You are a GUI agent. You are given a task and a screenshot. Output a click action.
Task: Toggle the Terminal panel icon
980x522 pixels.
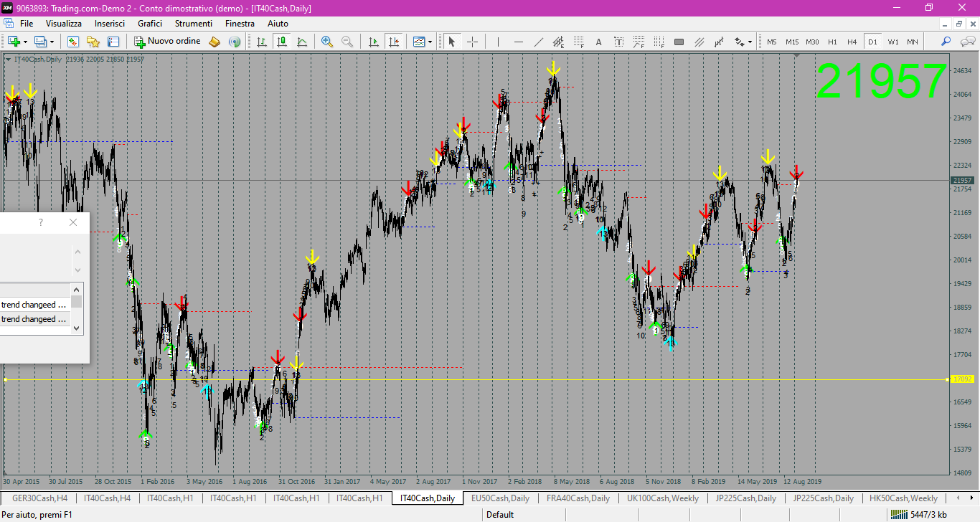coord(113,42)
